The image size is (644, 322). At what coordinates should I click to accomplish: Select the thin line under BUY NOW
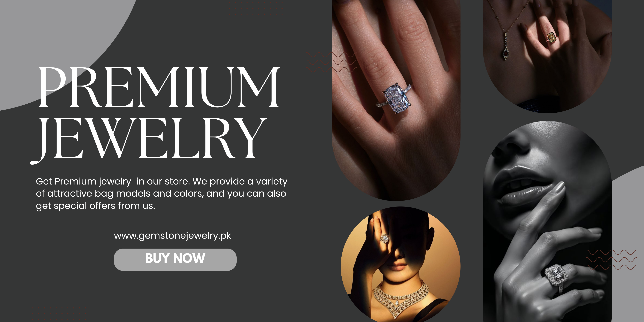pos(275,290)
